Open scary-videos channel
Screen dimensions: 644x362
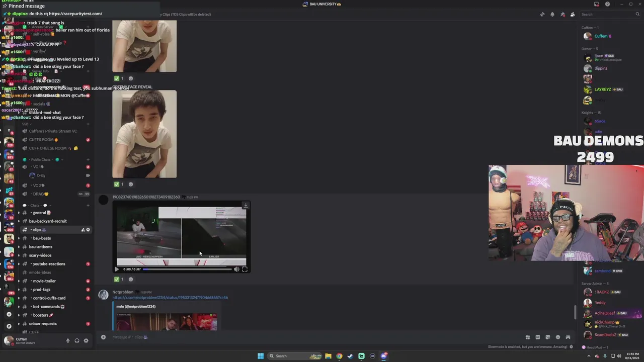click(55, 255)
